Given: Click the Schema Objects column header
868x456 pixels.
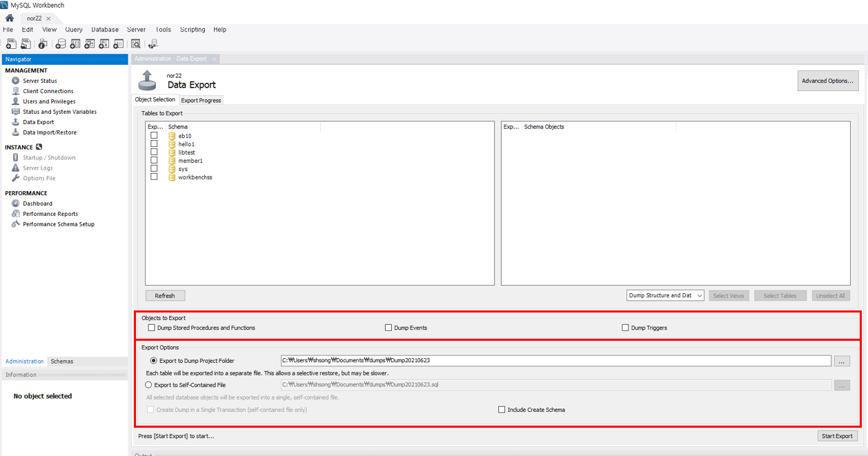Looking at the screenshot, I should point(599,127).
